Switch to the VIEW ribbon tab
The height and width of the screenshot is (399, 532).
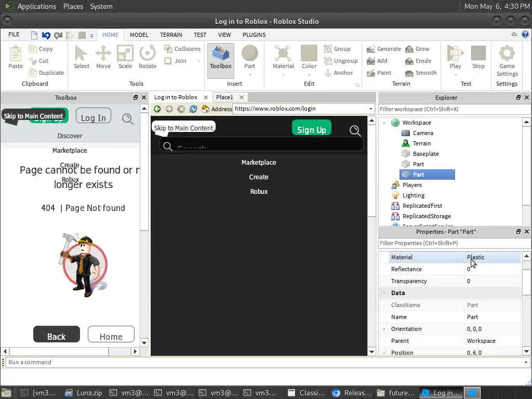(x=224, y=35)
